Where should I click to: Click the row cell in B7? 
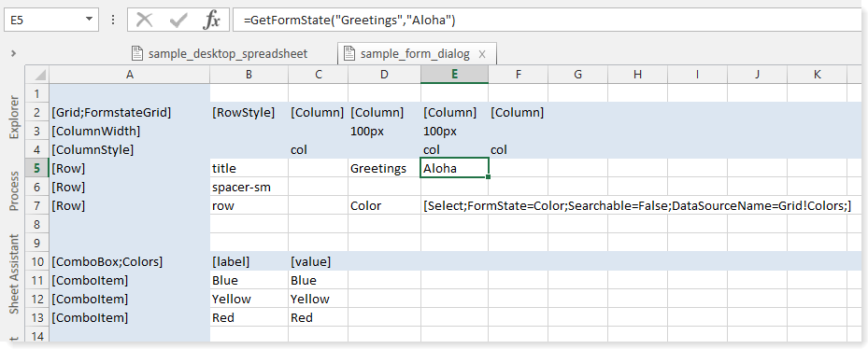249,205
